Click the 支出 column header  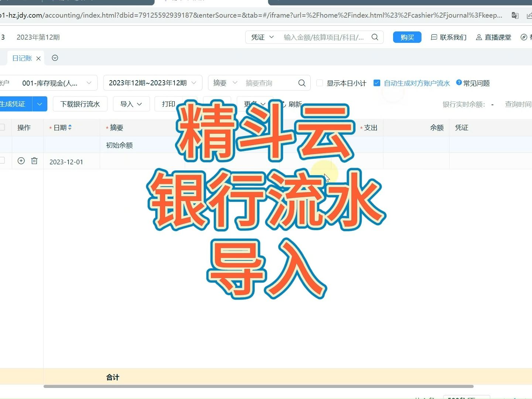click(x=371, y=128)
